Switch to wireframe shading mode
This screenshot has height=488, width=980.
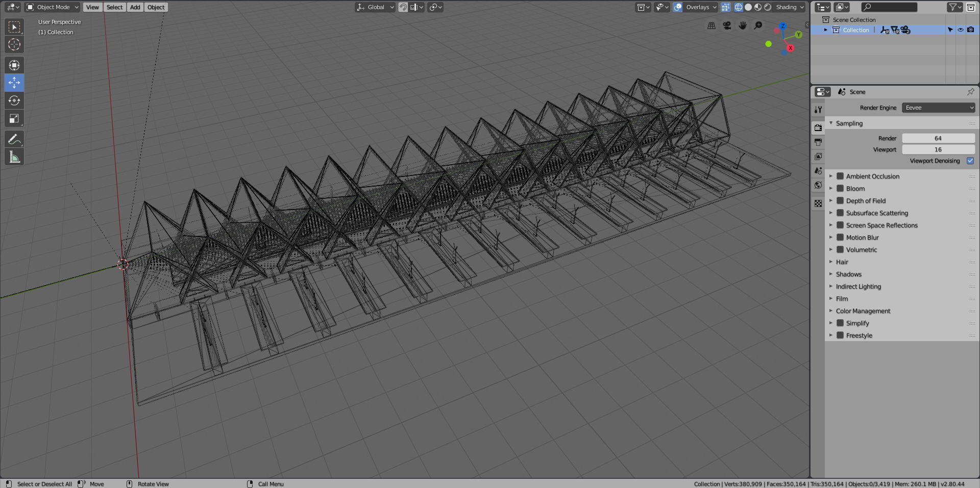click(739, 7)
